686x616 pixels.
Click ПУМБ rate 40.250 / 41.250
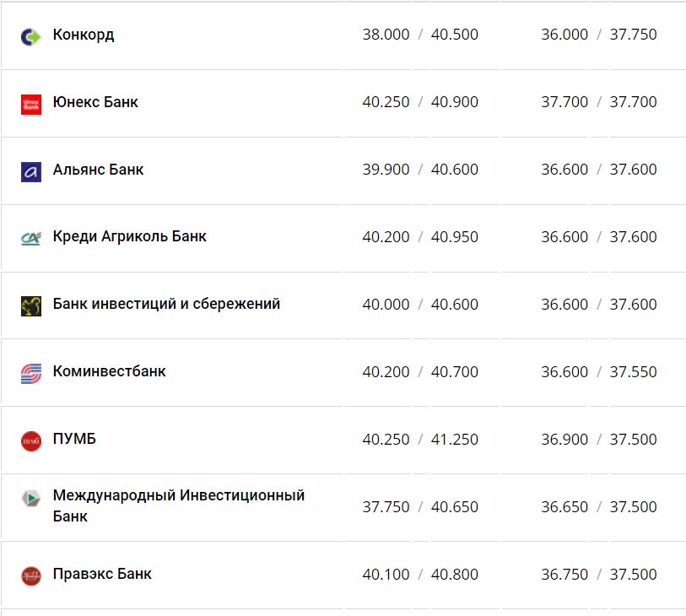420,440
